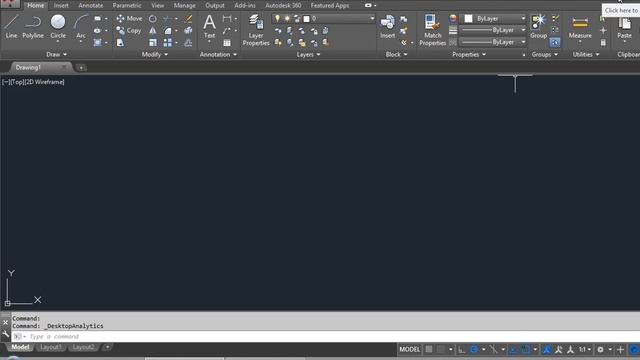Click the Leader annotation icon
This screenshot has height=360, width=640.
pyautogui.click(x=227, y=31)
